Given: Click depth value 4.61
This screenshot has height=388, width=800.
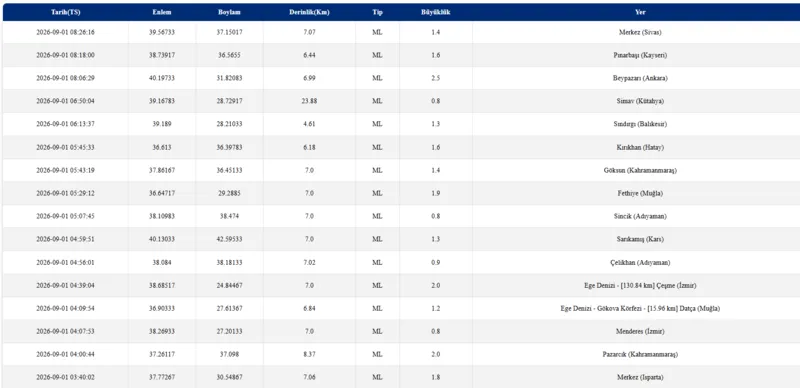Looking at the screenshot, I should [x=309, y=124].
